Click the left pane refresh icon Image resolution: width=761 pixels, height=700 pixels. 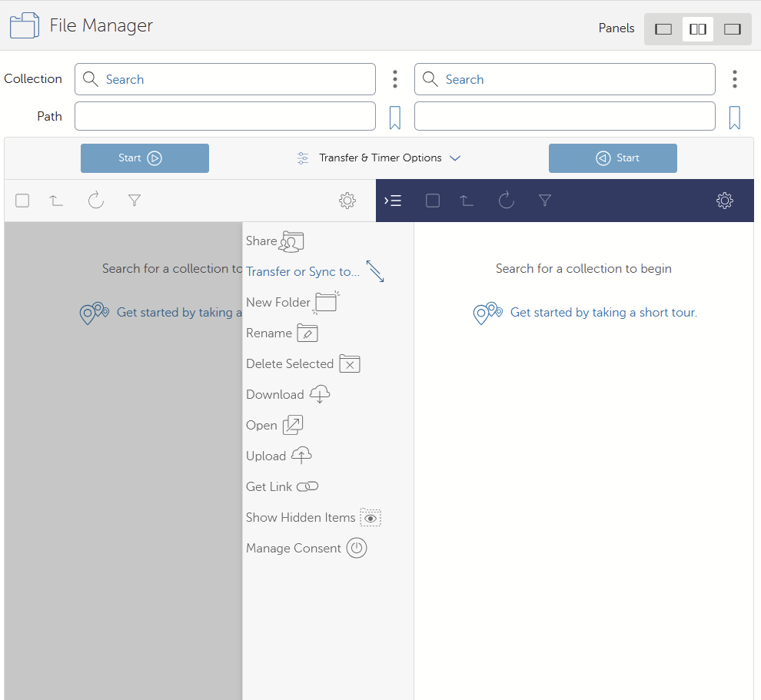(95, 201)
